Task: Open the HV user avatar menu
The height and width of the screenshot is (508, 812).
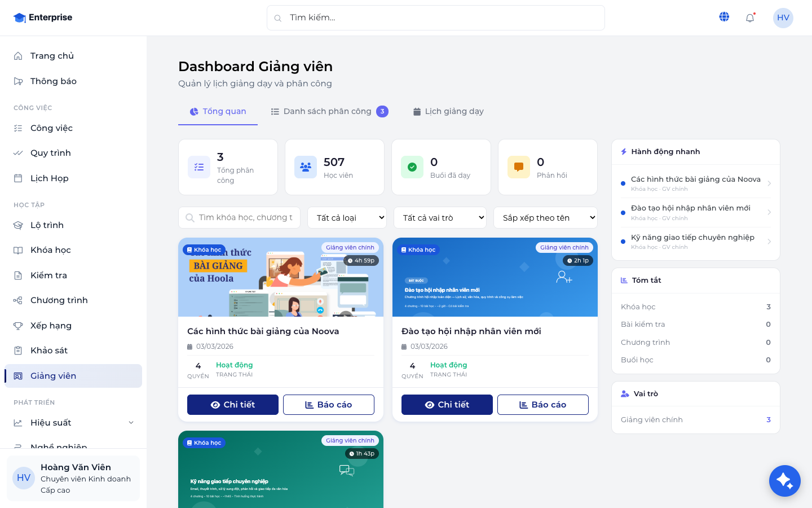Action: click(783, 17)
